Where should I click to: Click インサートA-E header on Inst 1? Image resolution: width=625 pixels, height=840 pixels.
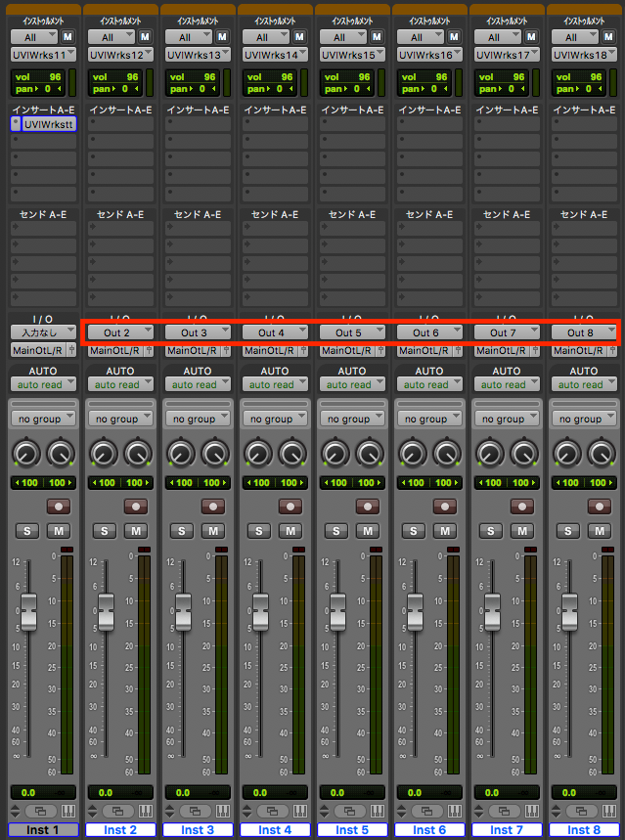point(43,110)
